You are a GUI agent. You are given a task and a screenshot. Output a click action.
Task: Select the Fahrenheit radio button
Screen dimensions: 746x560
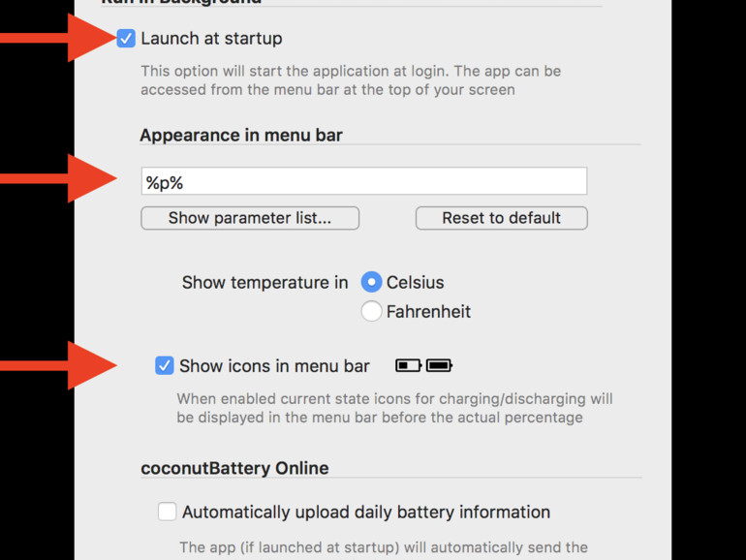point(371,312)
